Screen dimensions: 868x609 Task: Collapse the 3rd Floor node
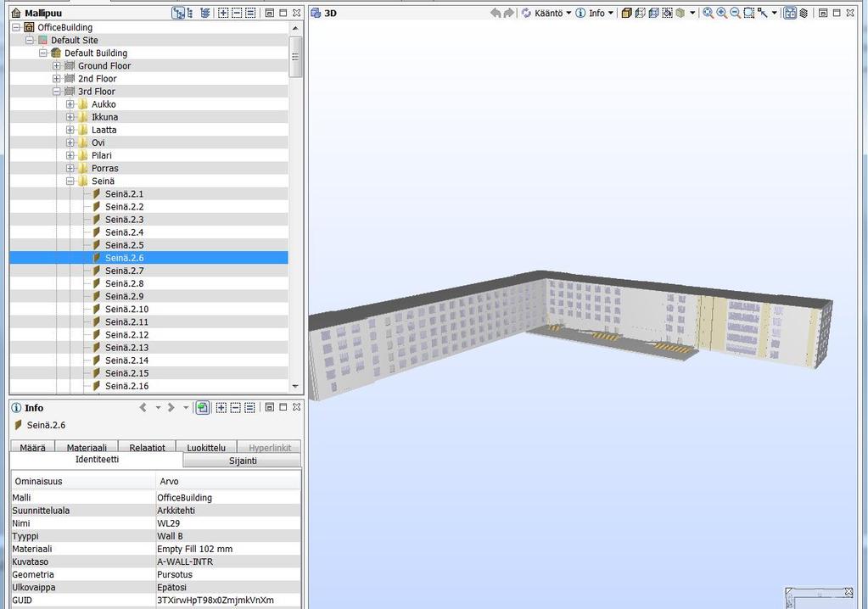[x=57, y=92]
